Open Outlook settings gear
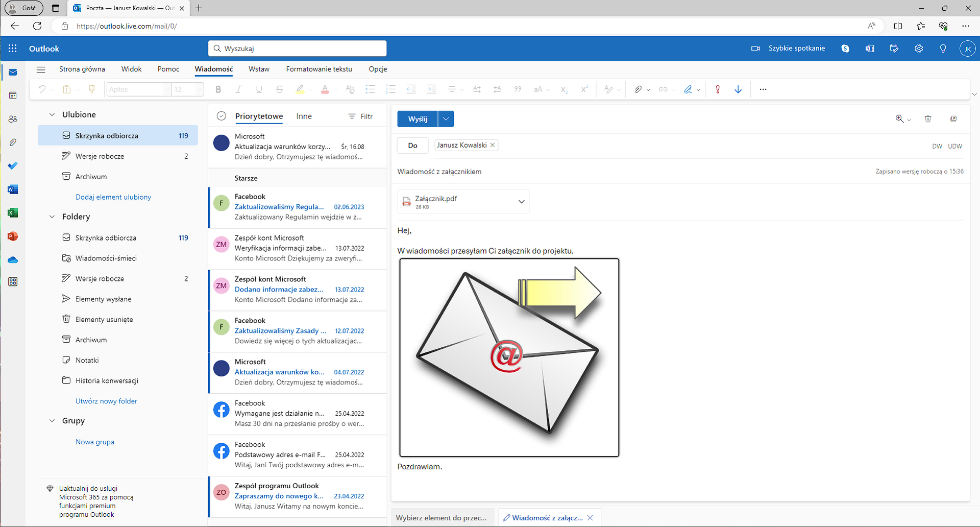980x527 pixels. pyautogui.click(x=919, y=49)
